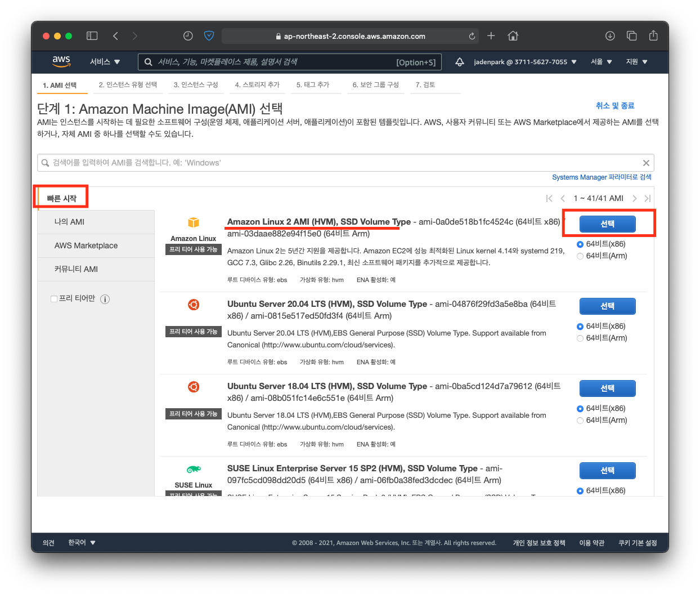
Task: Select 64비트(Arm) for Ubuntu 20.04
Action: (x=580, y=338)
